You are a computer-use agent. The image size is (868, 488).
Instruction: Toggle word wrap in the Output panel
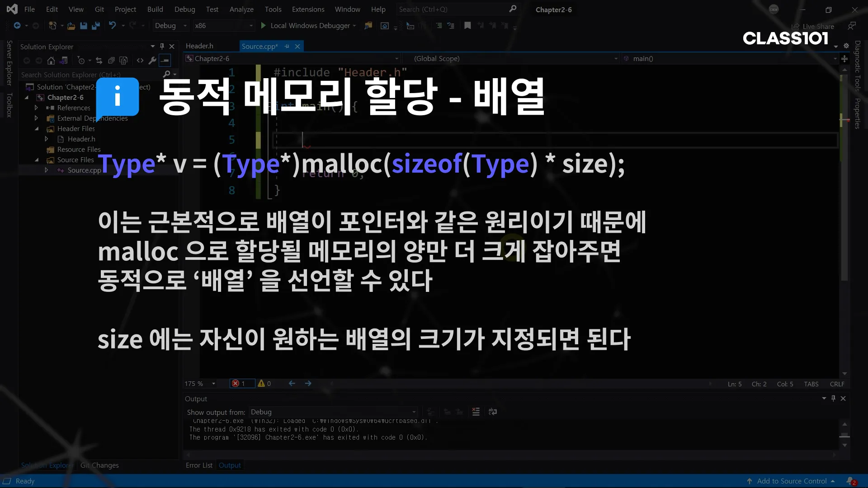493,412
